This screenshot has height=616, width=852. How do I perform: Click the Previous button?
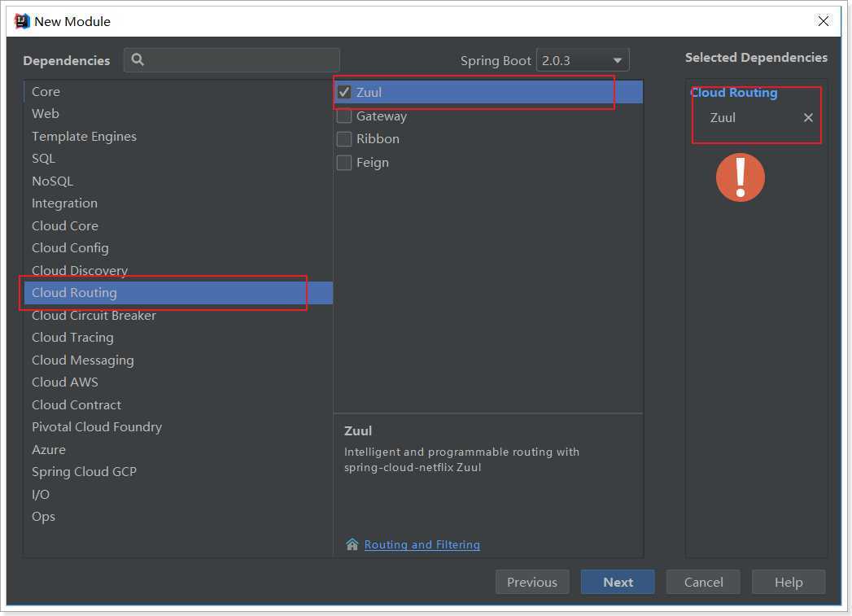pyautogui.click(x=532, y=582)
